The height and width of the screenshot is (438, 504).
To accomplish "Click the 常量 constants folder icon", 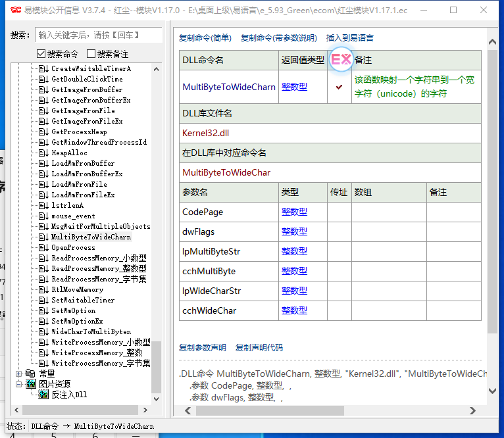I will [x=30, y=374].
